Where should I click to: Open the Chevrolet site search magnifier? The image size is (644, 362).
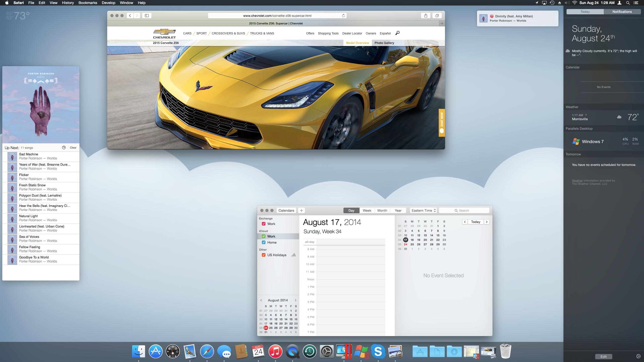(x=397, y=33)
